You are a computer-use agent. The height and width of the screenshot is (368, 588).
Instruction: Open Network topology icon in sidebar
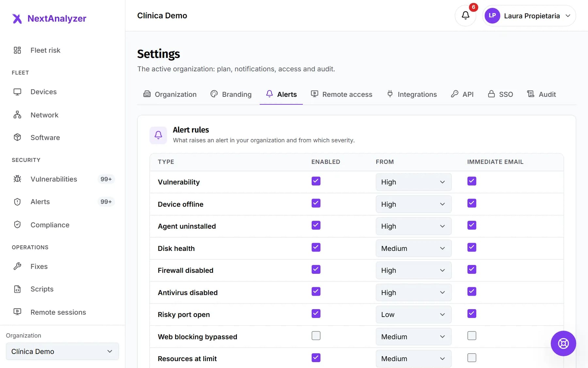17,115
